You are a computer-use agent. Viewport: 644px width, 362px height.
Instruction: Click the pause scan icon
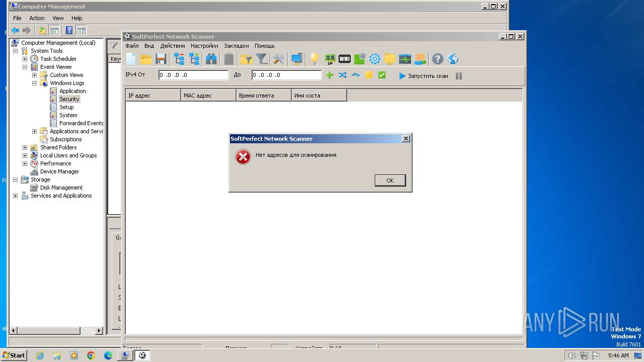point(459,76)
